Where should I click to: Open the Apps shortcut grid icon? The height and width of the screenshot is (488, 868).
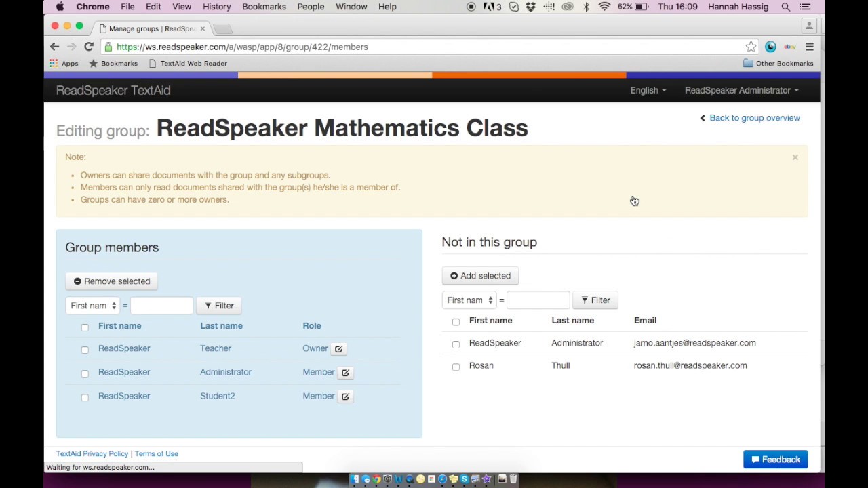54,63
